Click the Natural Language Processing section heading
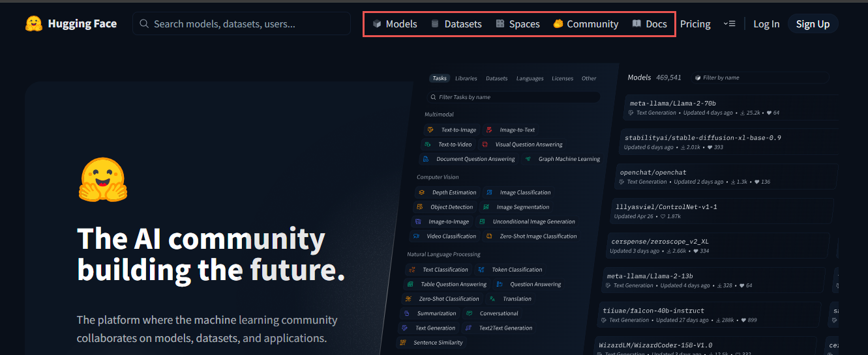This screenshot has width=868, height=355. [x=443, y=254]
